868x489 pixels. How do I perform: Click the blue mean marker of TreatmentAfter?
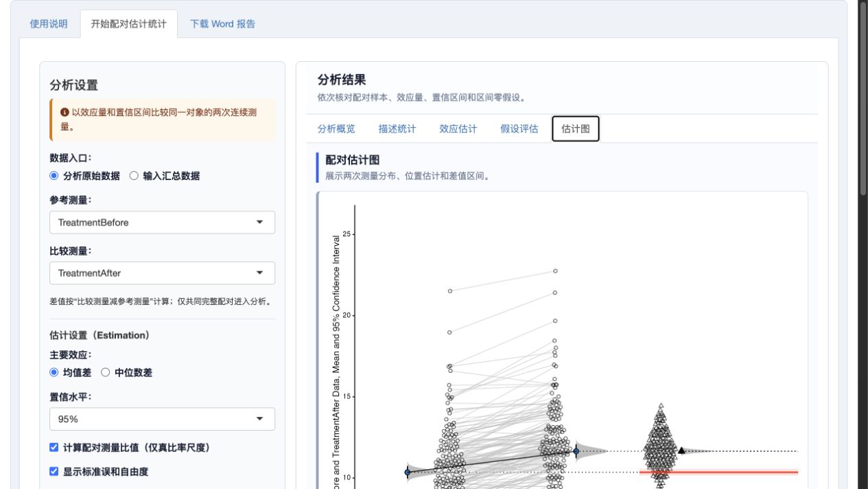576,451
